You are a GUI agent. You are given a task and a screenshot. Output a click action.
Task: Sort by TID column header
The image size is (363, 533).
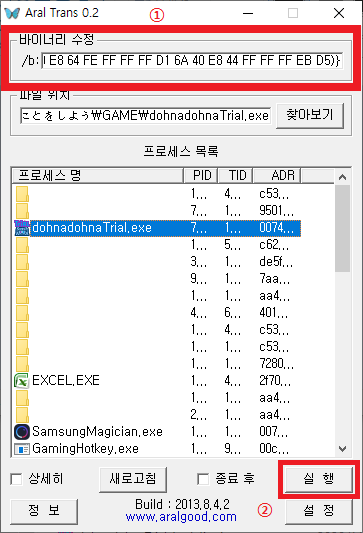pyautogui.click(x=236, y=175)
